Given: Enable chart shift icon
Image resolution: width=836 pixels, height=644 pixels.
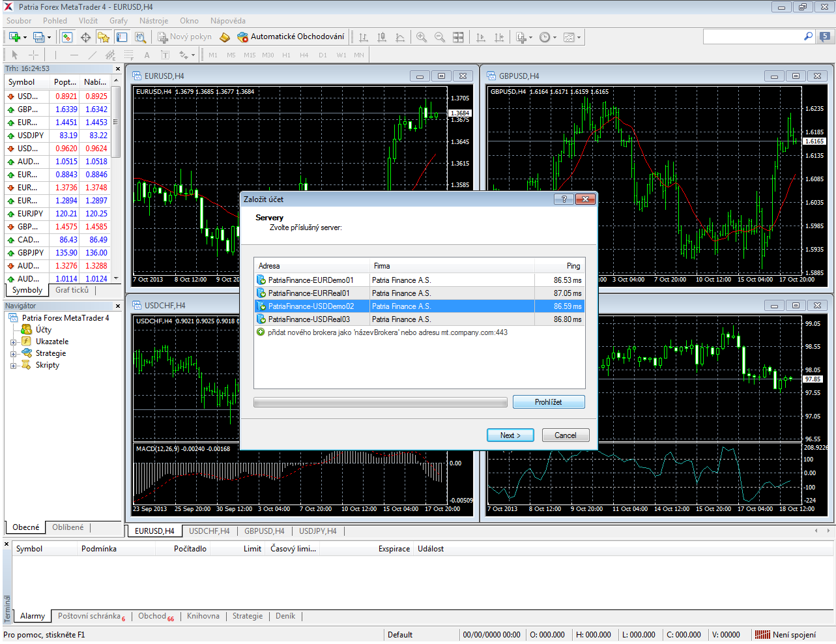Looking at the screenshot, I should coord(499,37).
